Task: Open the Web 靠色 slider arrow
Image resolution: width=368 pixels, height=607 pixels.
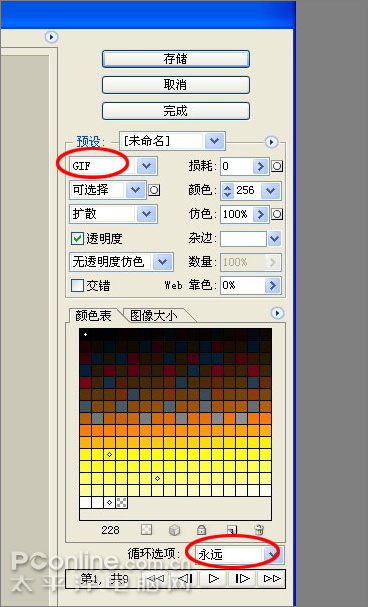Action: (x=273, y=286)
